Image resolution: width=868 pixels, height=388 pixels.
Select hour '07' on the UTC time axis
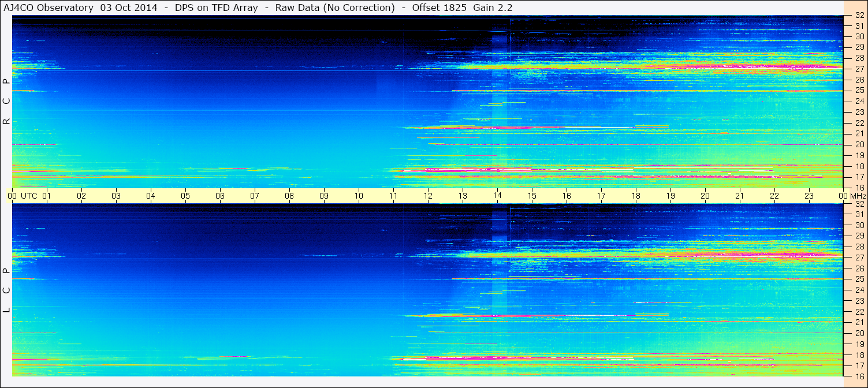tap(255, 196)
